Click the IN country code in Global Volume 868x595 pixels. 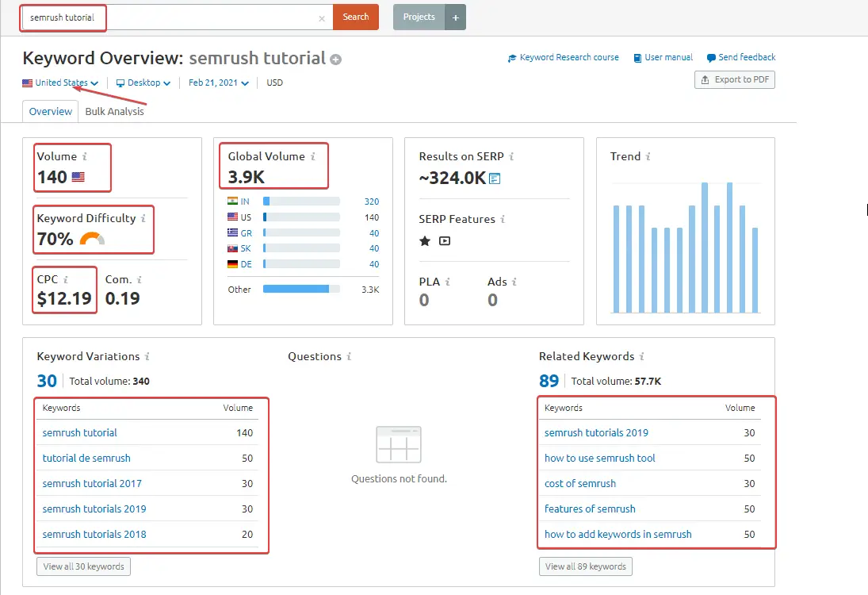click(x=245, y=202)
